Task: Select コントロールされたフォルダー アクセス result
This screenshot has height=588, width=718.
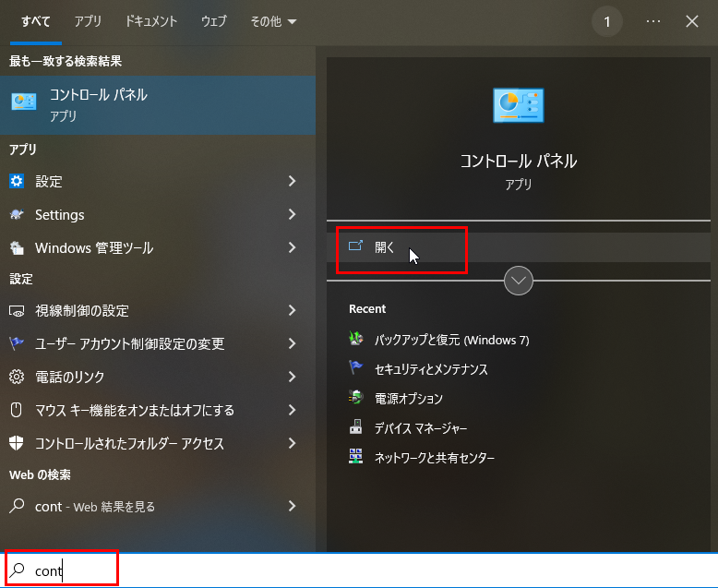Action: click(158, 443)
